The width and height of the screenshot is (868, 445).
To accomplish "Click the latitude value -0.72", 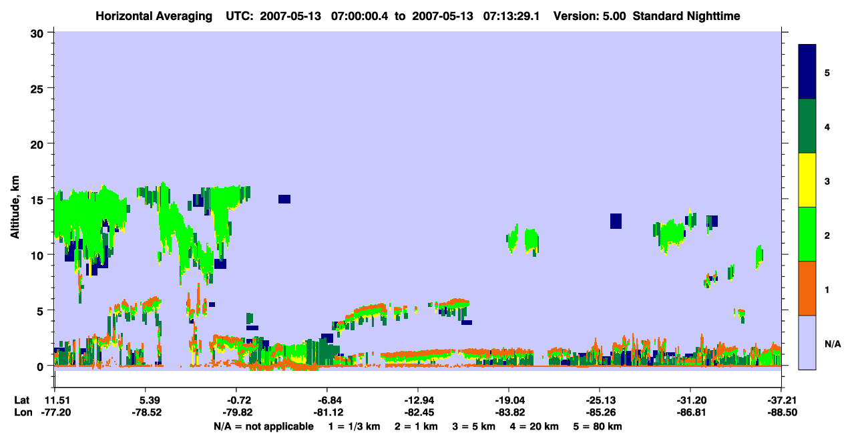I will tap(237, 400).
